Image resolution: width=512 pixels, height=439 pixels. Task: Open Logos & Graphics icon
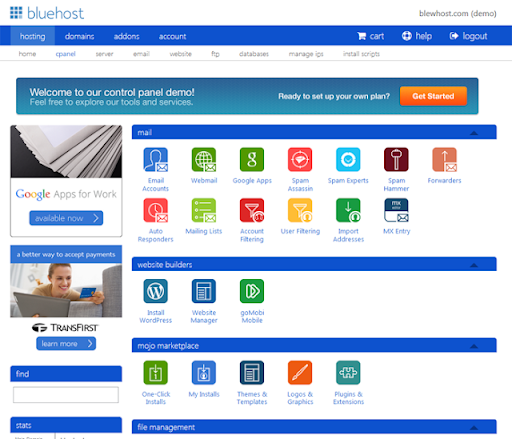300,373
